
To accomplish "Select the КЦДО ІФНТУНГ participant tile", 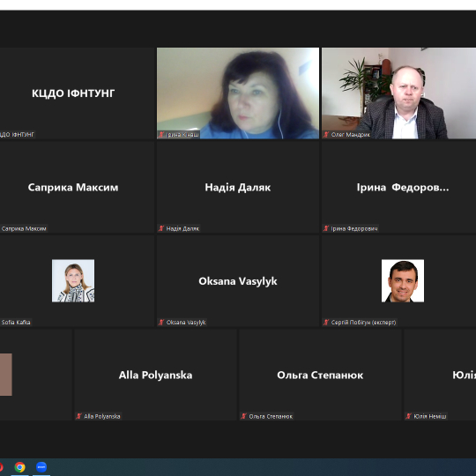I will click(77, 93).
